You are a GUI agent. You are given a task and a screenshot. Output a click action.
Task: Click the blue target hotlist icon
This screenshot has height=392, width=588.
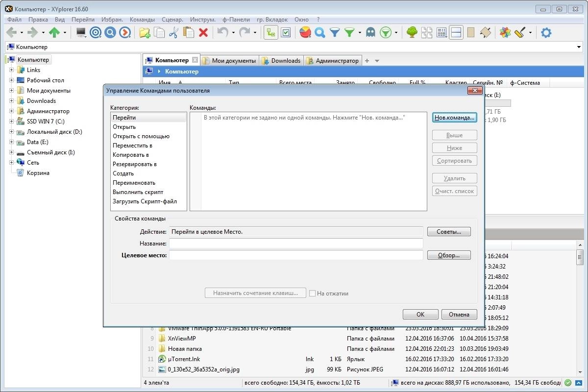[96, 33]
